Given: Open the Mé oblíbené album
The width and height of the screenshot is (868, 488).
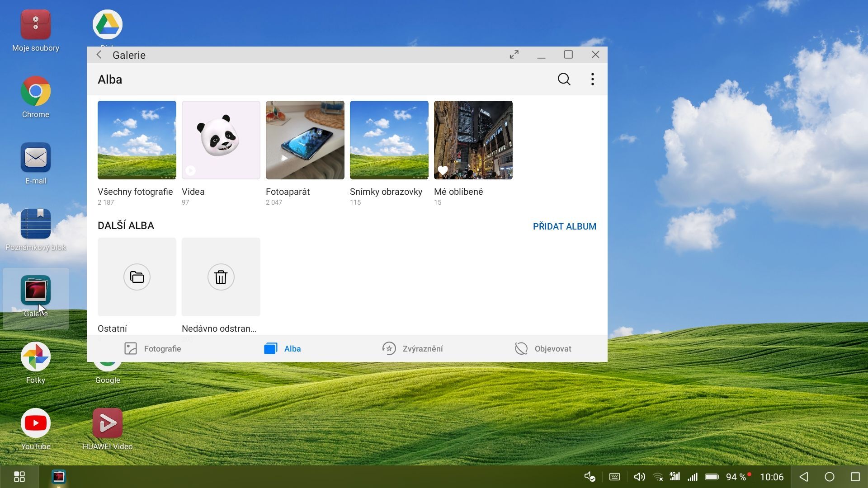Looking at the screenshot, I should [x=473, y=140].
